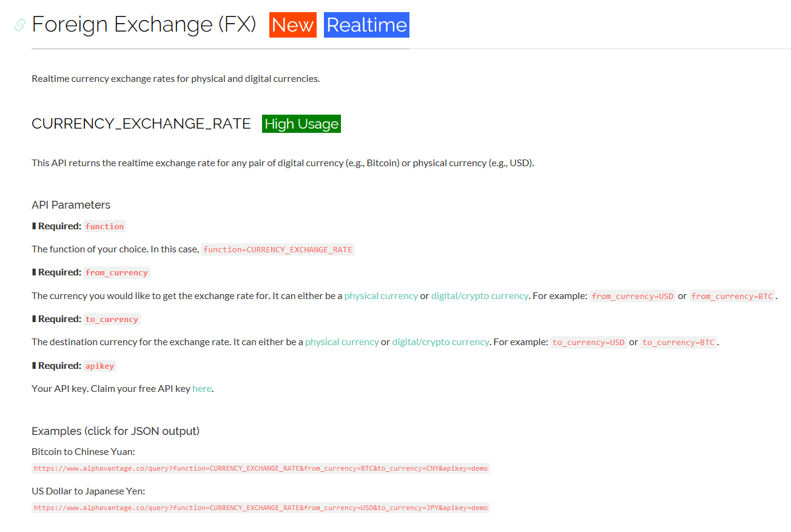The width and height of the screenshot is (791, 532).
Task: Click the 'US Dollar to Japanese Yen:' label
Action: tap(89, 491)
